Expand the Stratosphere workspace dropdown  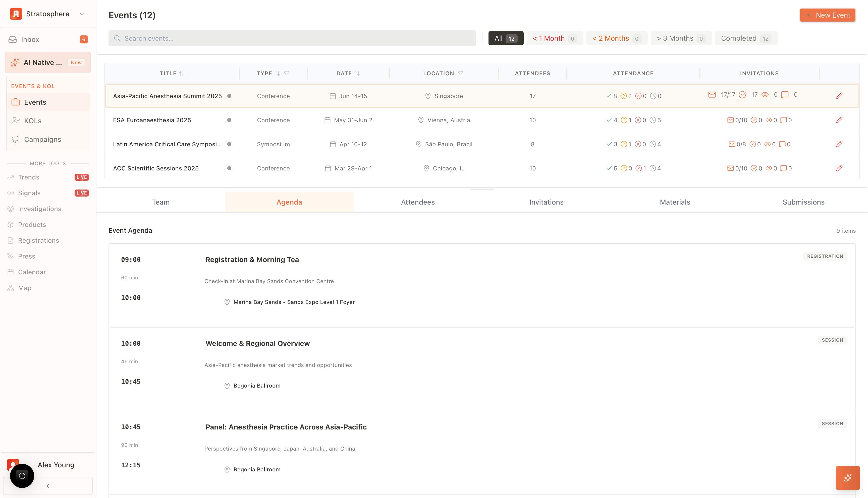click(82, 14)
